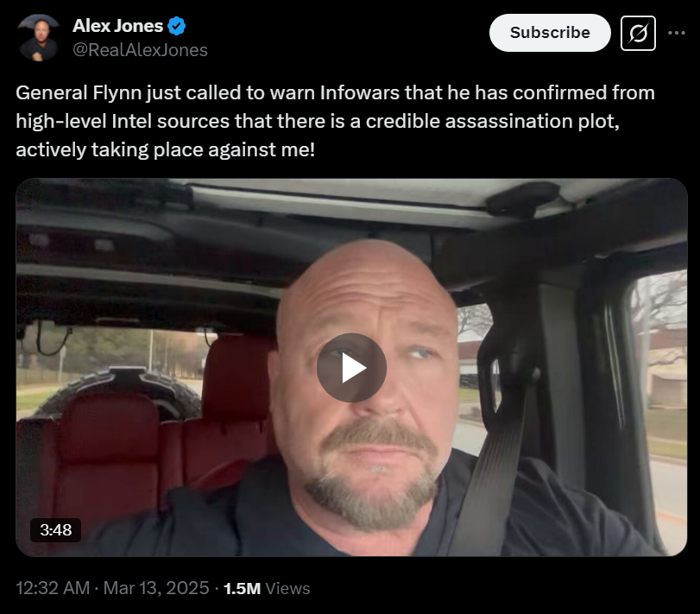Visit the @RealAlexJones handle link
Image resolution: width=700 pixels, height=614 pixels.
140,50
